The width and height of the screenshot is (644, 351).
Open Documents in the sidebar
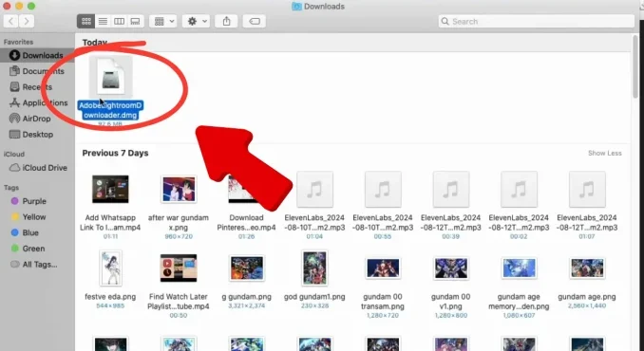[37, 71]
